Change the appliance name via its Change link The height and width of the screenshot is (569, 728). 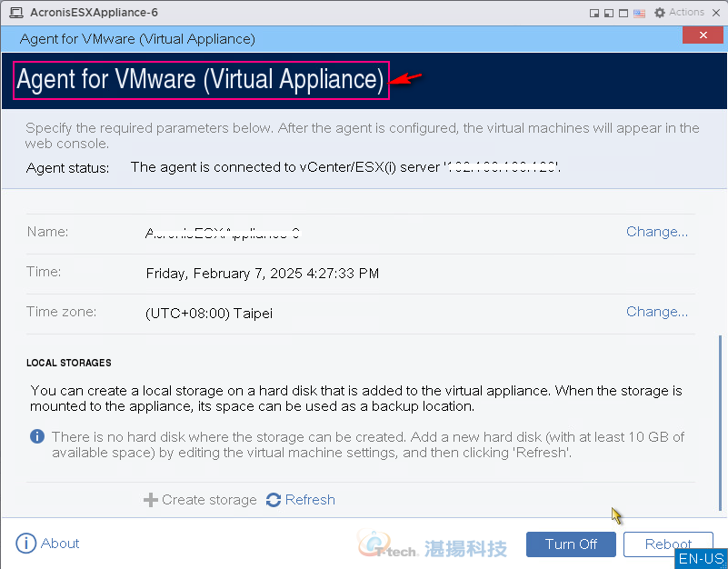coord(657,232)
